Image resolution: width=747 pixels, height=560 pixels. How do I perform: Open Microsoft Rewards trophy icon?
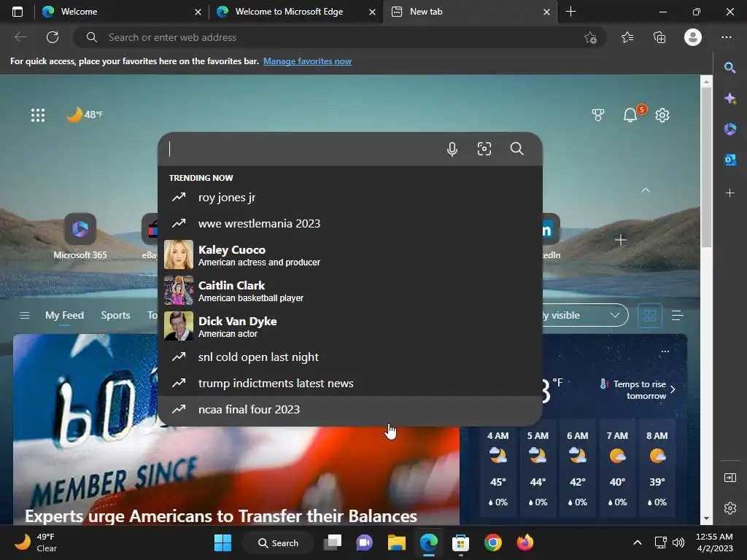598,114
